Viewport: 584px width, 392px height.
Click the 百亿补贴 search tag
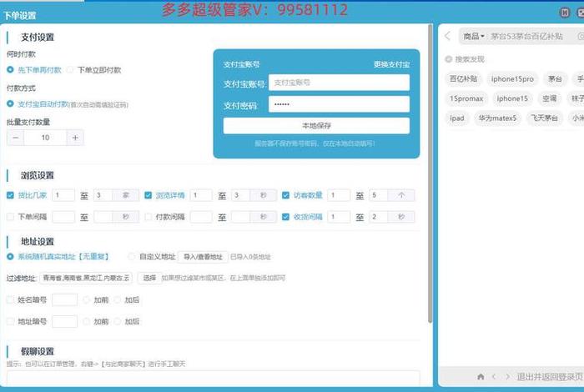tap(463, 79)
